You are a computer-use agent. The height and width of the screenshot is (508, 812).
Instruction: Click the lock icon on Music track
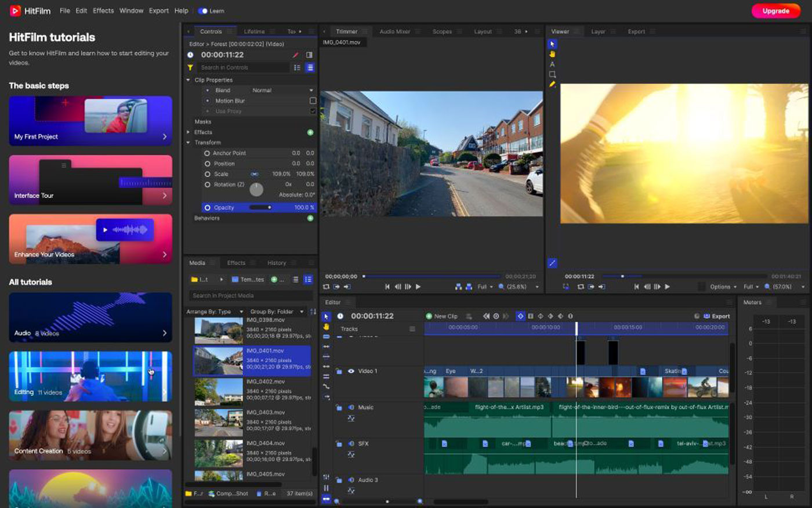[339, 408]
